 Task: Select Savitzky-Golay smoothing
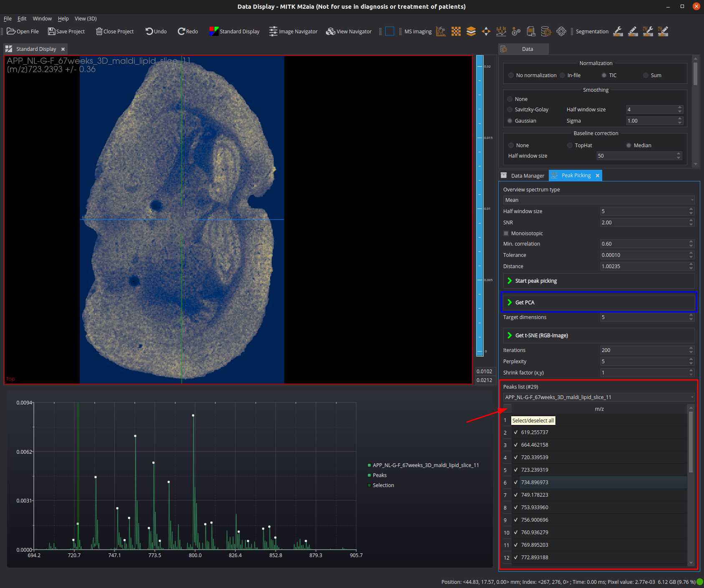(x=510, y=109)
